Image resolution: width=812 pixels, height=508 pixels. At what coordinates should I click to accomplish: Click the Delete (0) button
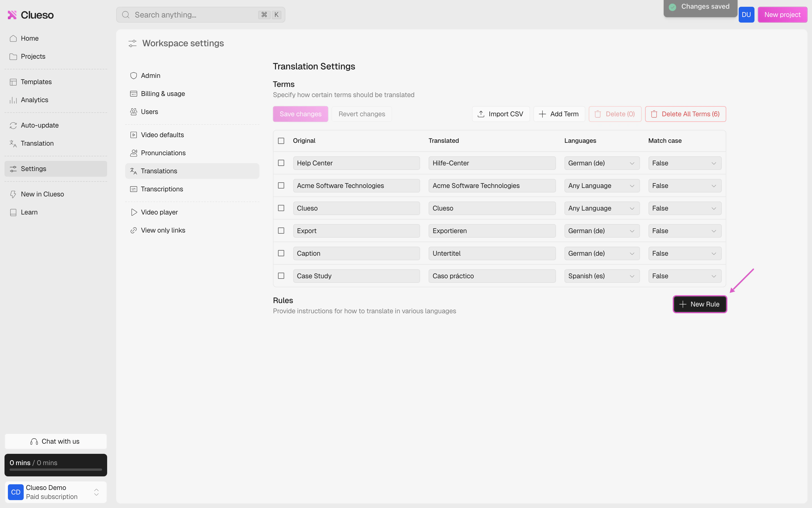coord(615,114)
